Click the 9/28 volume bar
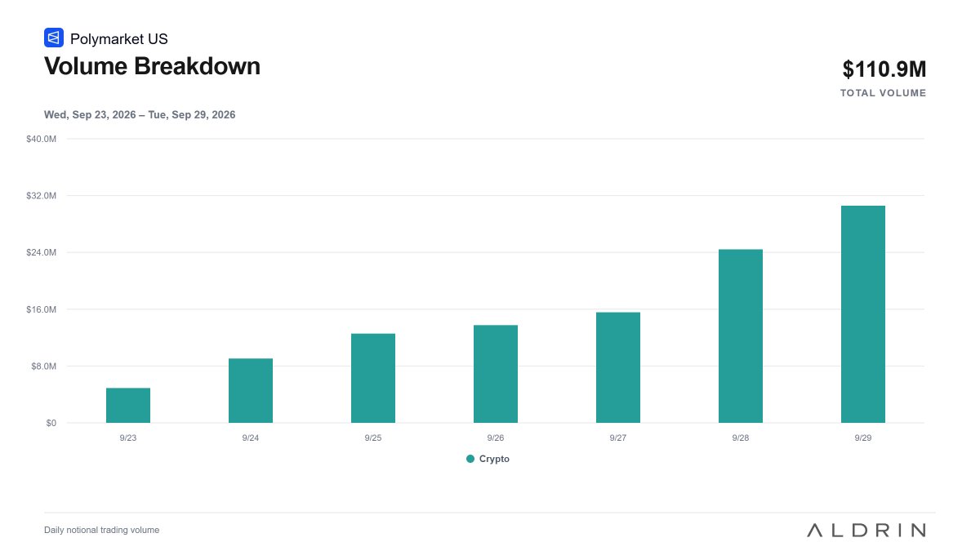The image size is (980, 551). tap(741, 335)
